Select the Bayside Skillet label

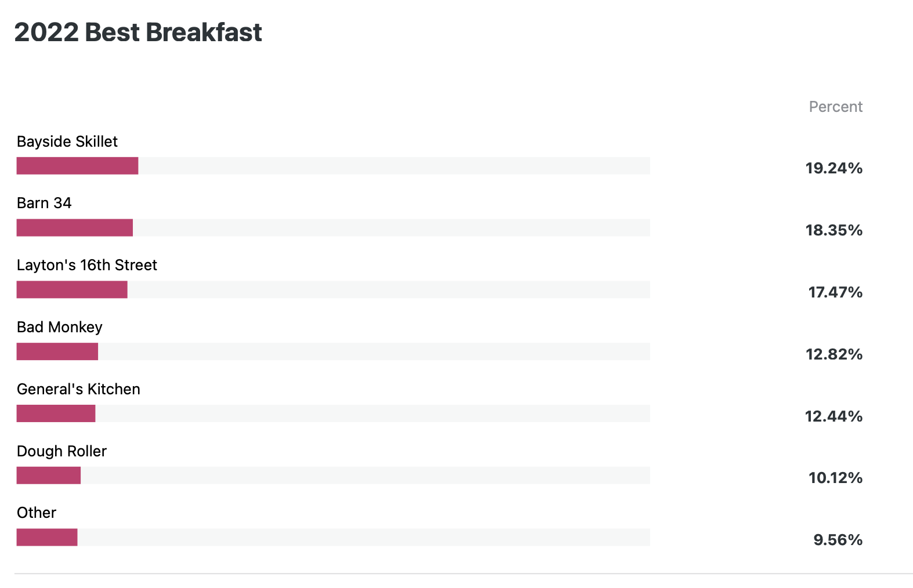point(67,141)
